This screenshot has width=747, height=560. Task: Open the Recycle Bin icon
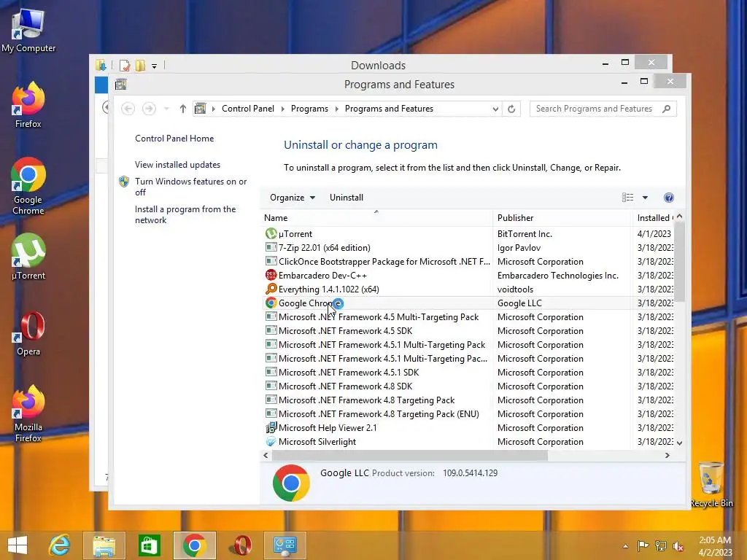711,484
